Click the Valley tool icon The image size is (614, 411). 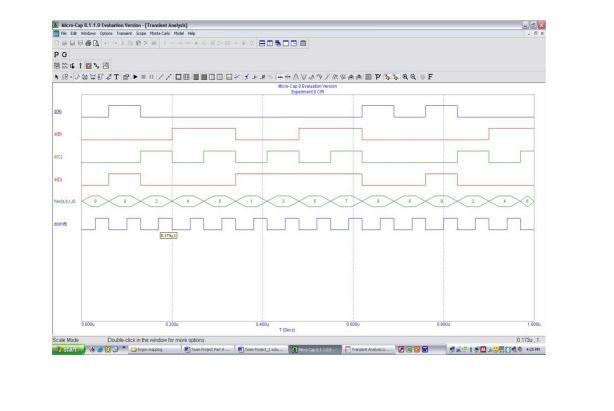pyautogui.click(x=303, y=77)
